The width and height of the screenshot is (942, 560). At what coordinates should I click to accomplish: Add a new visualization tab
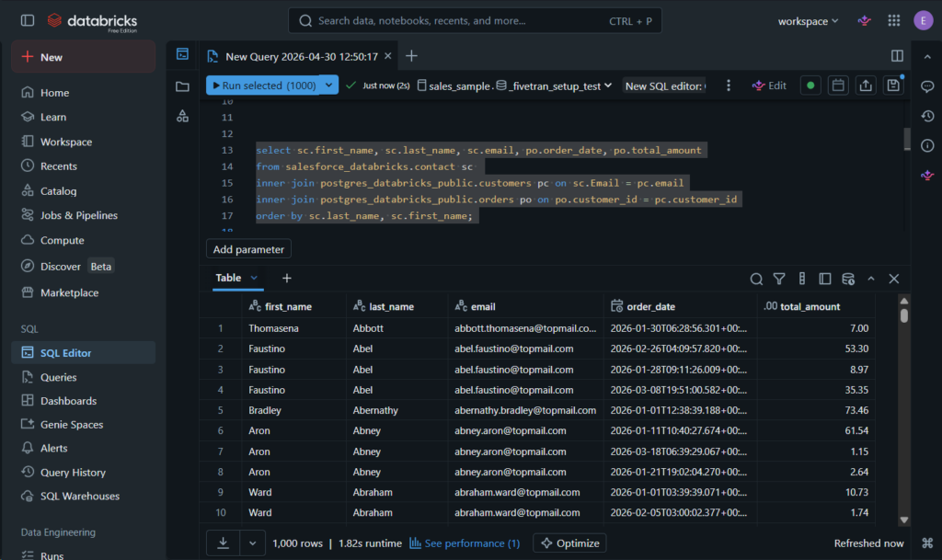pos(287,278)
